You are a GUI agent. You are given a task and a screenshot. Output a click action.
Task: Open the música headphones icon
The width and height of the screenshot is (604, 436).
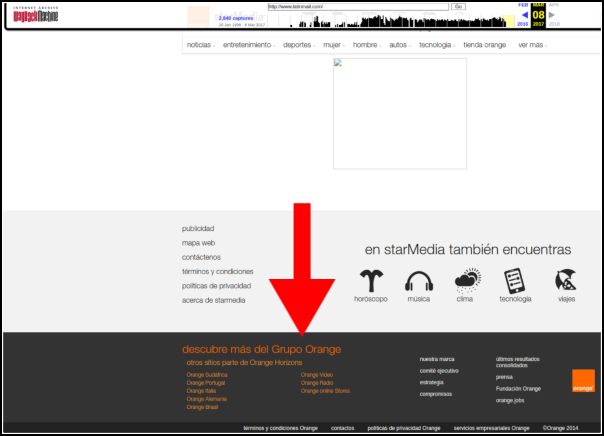point(419,281)
